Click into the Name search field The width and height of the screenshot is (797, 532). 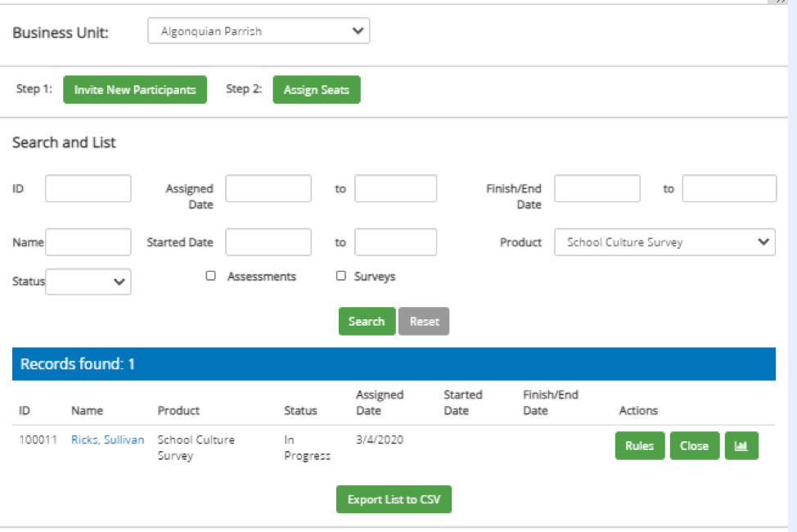click(x=88, y=242)
